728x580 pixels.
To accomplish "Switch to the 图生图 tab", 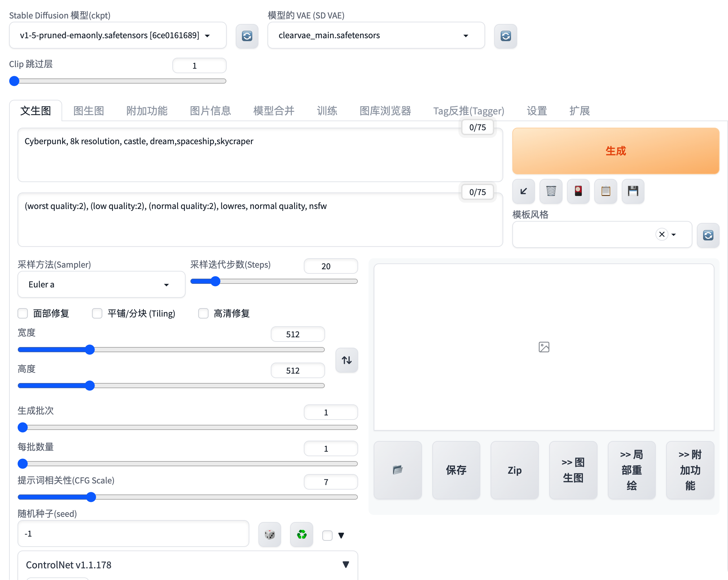I will (x=88, y=110).
